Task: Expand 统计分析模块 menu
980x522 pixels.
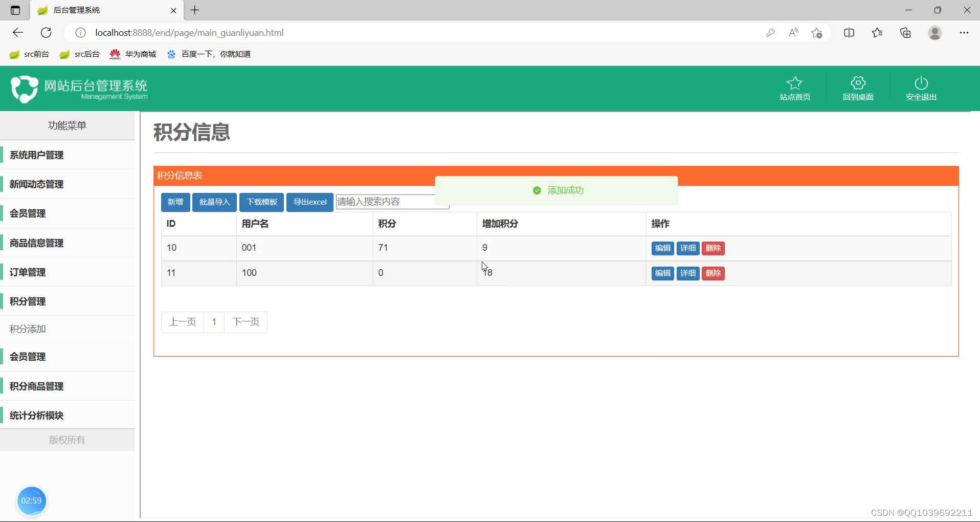Action: pyautogui.click(x=68, y=416)
